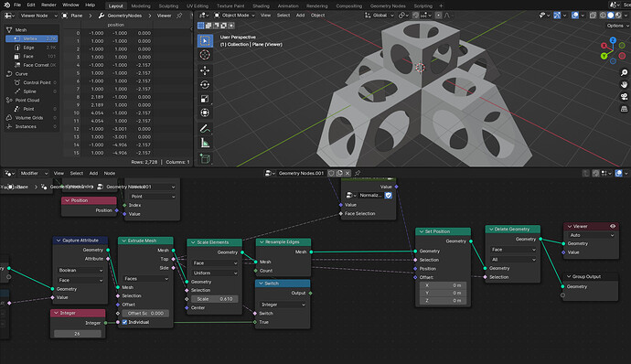The width and height of the screenshot is (631, 364).
Task: Toggle camera view icon in viewport
Action: [x=624, y=97]
